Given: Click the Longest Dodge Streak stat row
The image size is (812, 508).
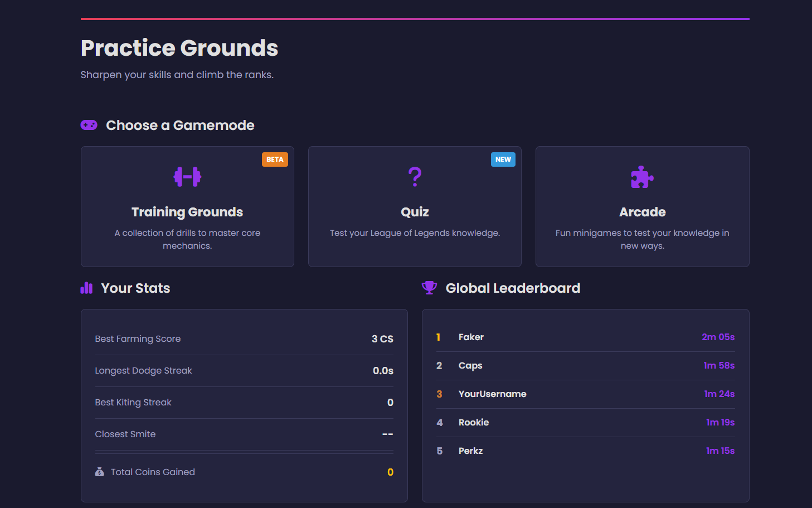Looking at the screenshot, I should tap(244, 371).
